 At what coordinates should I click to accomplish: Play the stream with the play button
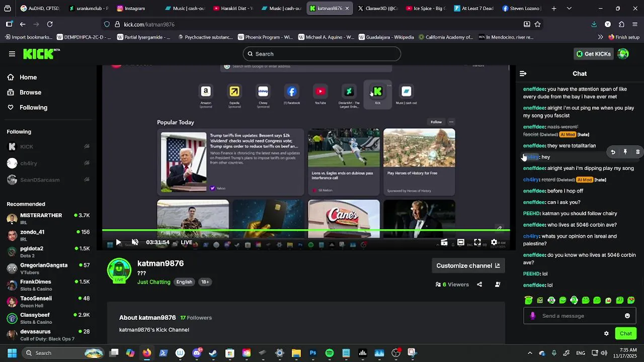[x=118, y=242]
